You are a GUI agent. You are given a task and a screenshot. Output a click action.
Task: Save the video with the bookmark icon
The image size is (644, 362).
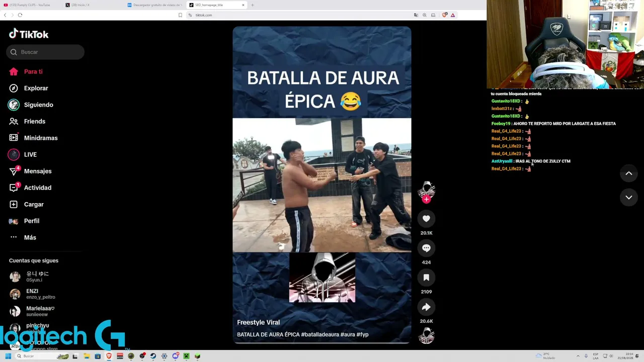[426, 277]
